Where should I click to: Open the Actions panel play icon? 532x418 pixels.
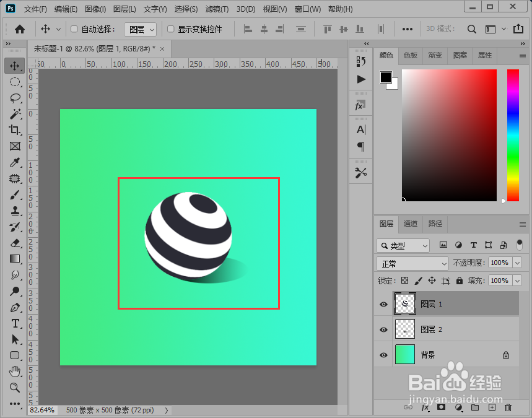coord(361,79)
